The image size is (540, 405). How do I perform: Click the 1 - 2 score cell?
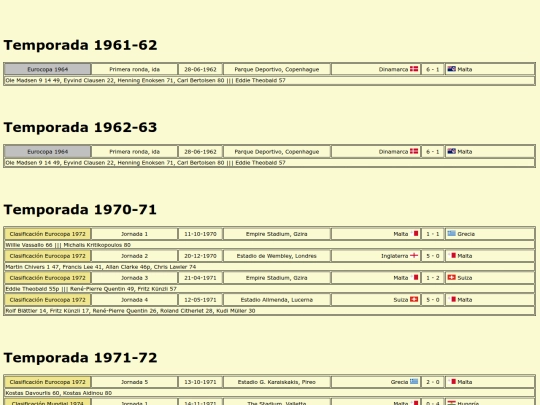[x=433, y=278]
